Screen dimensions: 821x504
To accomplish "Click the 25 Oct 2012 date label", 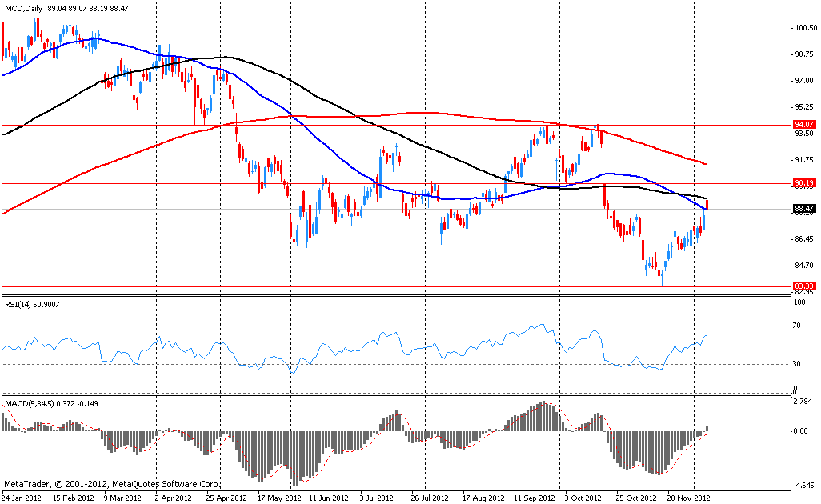I will 635,498.
